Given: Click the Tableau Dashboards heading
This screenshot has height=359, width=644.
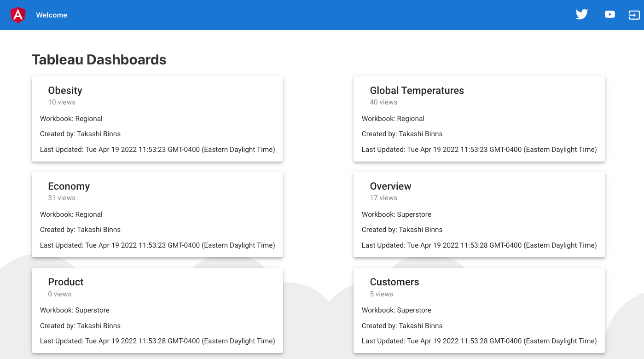Looking at the screenshot, I should pos(99,60).
